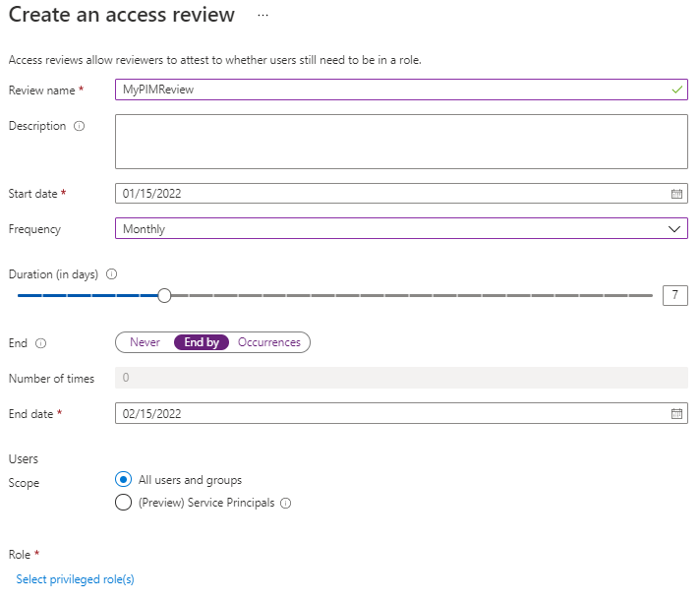This screenshot has width=700, height=601.
Task: Click the End info icon
Action: click(40, 343)
